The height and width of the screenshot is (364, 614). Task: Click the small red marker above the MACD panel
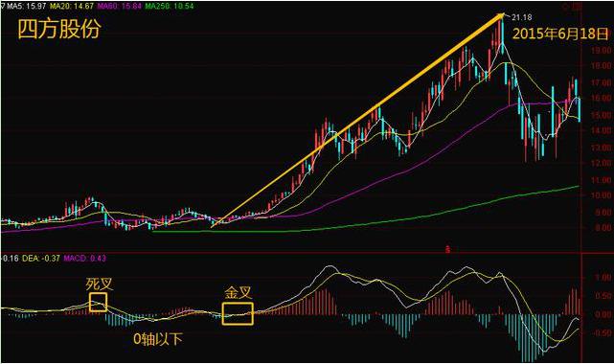(x=448, y=249)
